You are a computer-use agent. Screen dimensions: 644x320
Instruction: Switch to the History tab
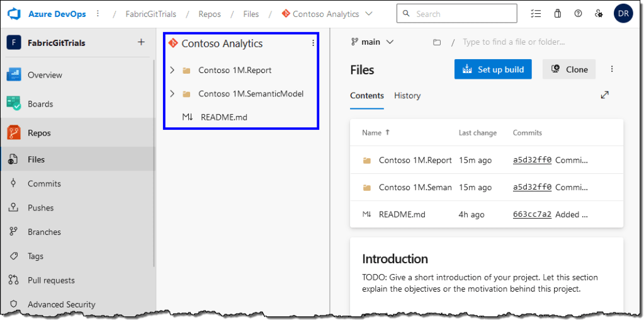[407, 96]
